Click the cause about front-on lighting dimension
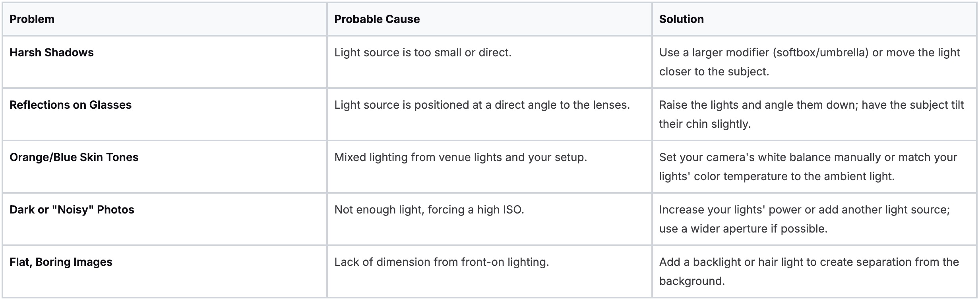This screenshot has width=980, height=300. click(x=441, y=262)
